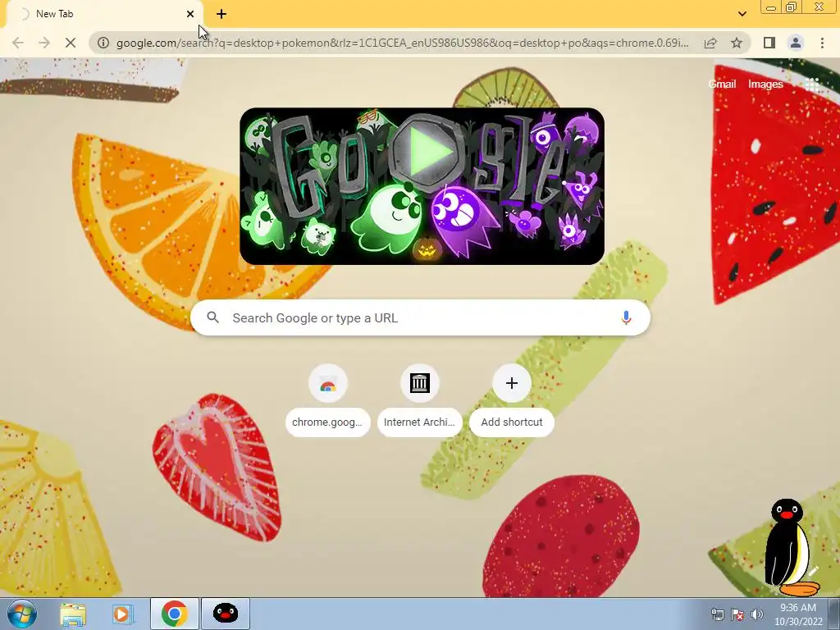The width and height of the screenshot is (840, 630).
Task: Open the chrome.google shortcut tile
Action: point(327,384)
